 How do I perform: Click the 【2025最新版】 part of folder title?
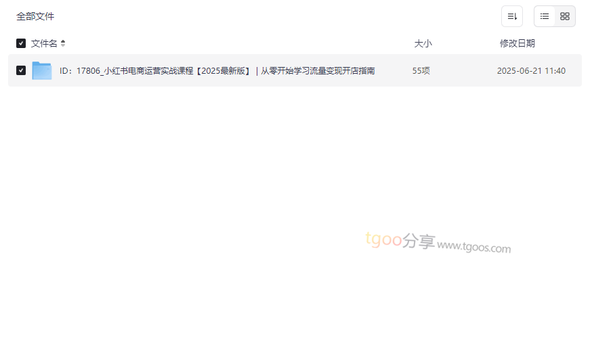(223, 71)
